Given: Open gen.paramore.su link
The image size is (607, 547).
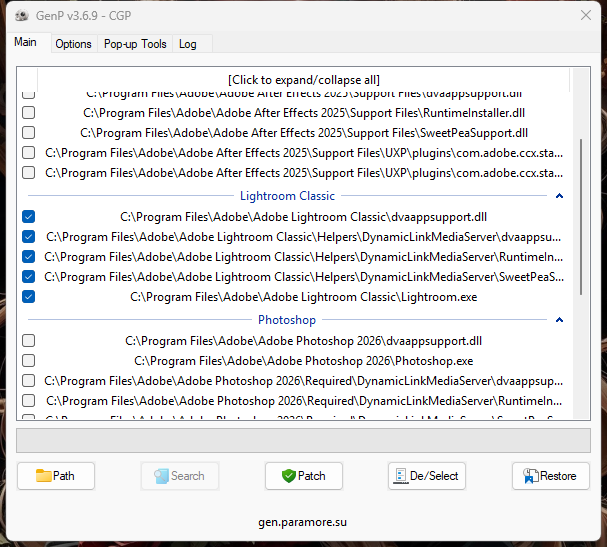Looking at the screenshot, I should pyautogui.click(x=303, y=522).
